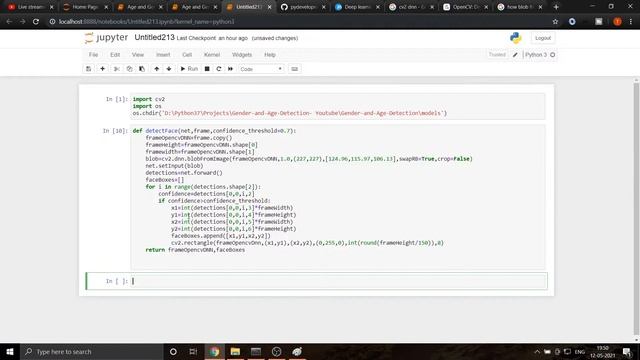Open the View menu
The width and height of the screenshot is (640, 360).
(x=138, y=55)
